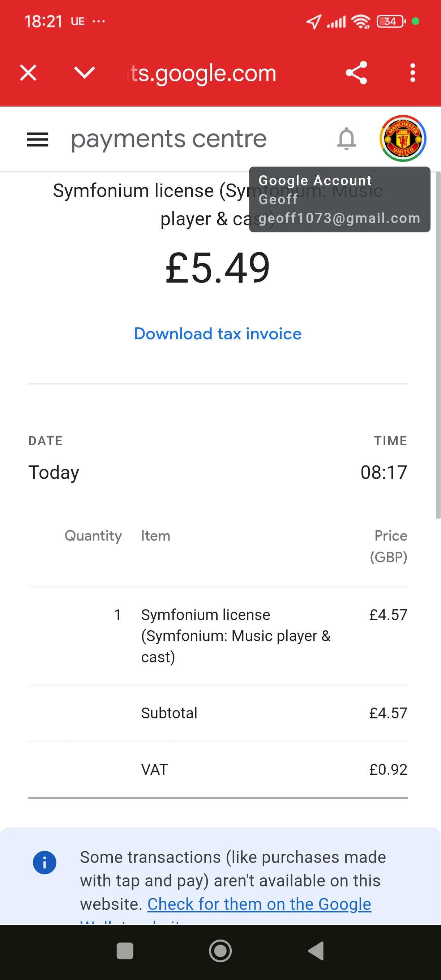Tap the Wi-Fi icon in status bar
The height and width of the screenshot is (980, 441).
coord(360,21)
